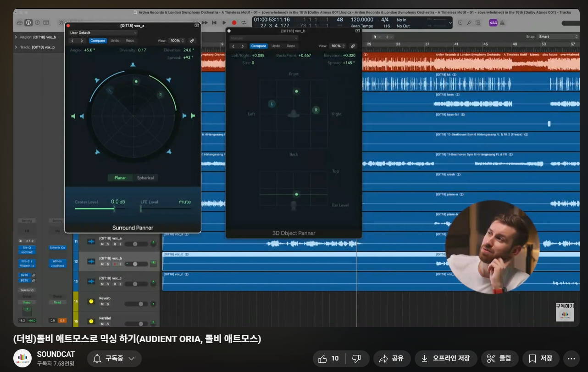Click the YouTube 클립 clip button
This screenshot has width=588, height=372.
tap(499, 359)
